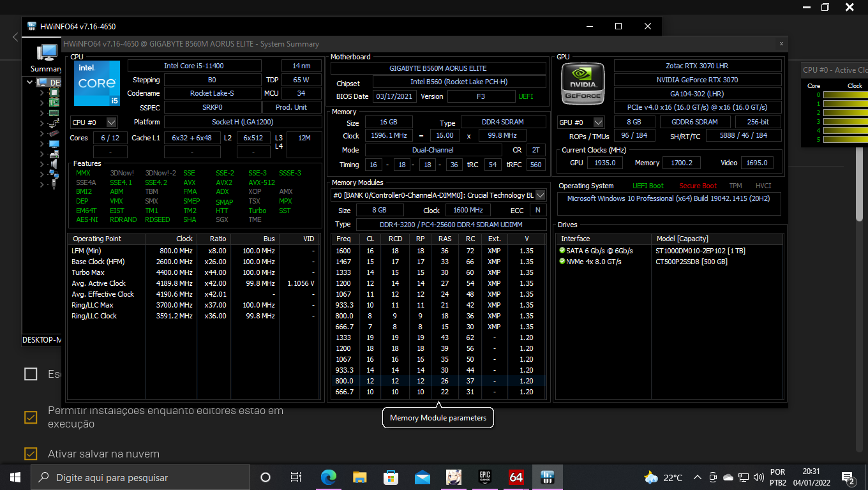The image size is (868, 490).
Task: Close the System Summary window with x
Action: [x=781, y=43]
